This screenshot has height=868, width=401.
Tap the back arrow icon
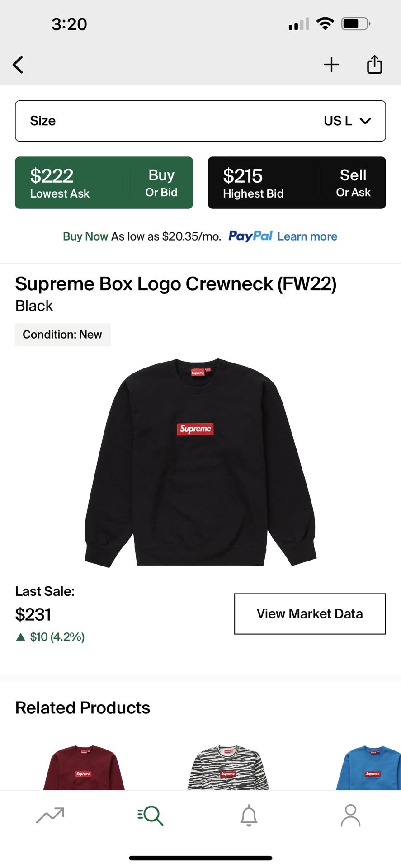point(18,65)
